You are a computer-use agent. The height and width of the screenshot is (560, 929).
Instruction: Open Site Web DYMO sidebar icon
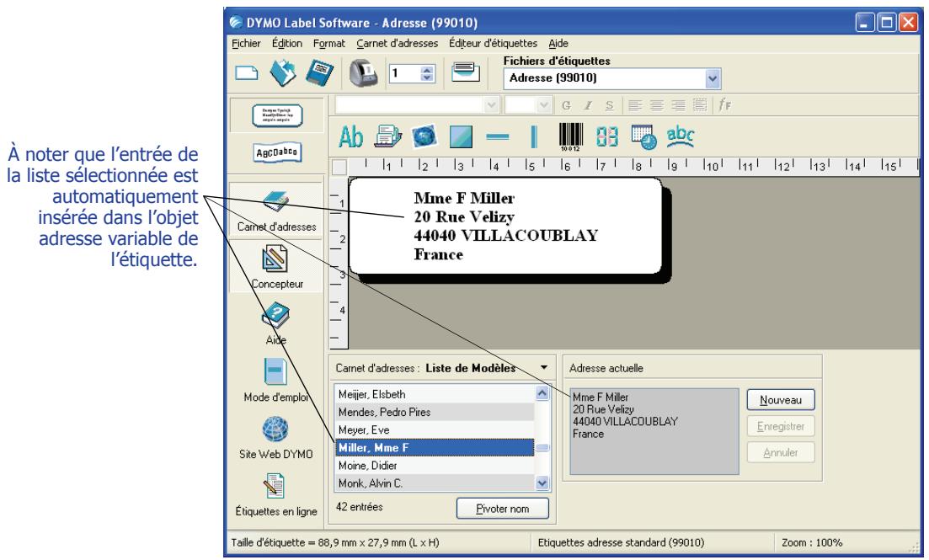(x=275, y=438)
